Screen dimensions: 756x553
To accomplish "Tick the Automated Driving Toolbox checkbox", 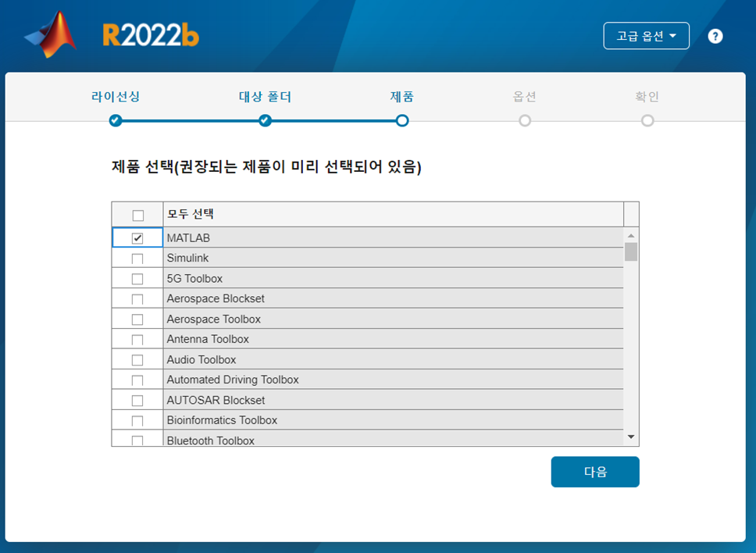I will [x=137, y=380].
